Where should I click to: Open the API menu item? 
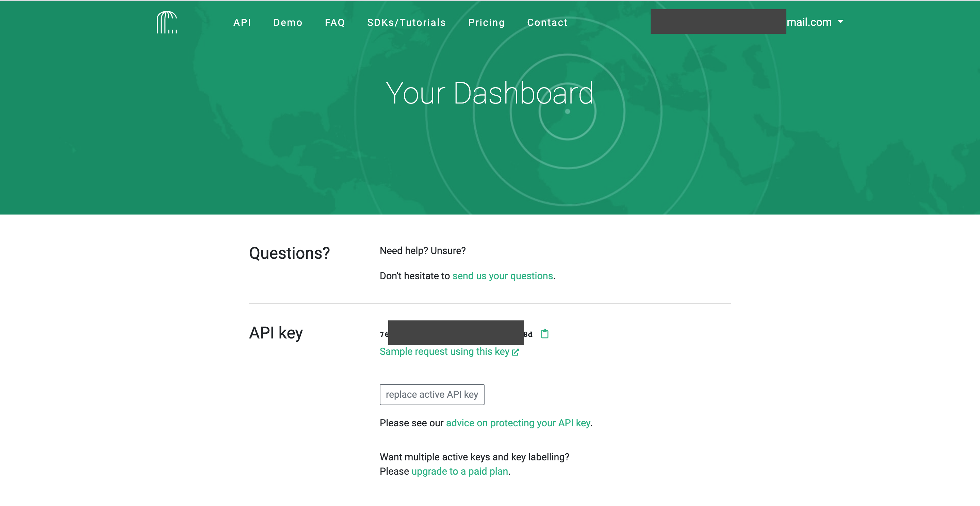[242, 22]
